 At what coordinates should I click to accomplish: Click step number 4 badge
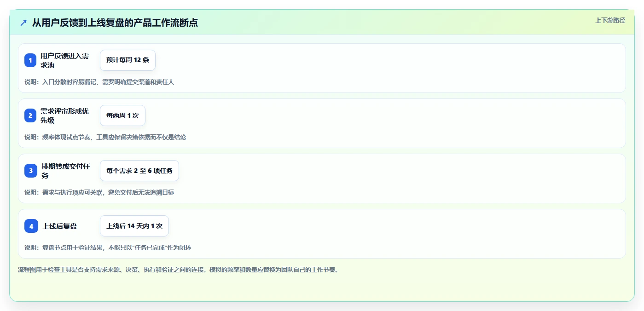pyautogui.click(x=31, y=226)
